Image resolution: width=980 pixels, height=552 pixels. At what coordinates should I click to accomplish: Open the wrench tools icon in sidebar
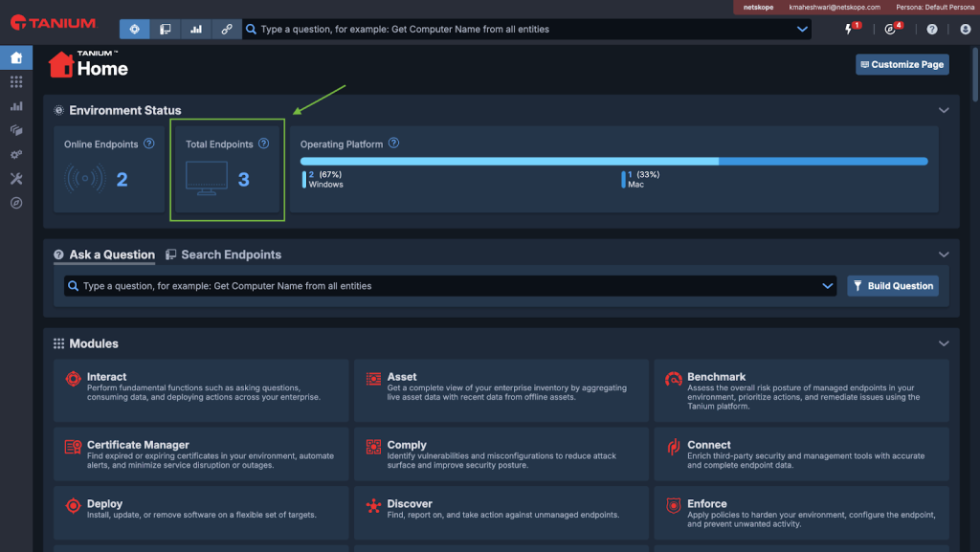click(16, 179)
